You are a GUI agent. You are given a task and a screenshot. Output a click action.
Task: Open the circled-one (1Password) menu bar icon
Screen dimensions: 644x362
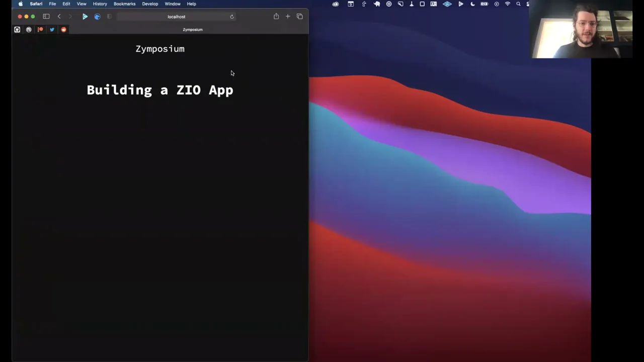coord(389,4)
